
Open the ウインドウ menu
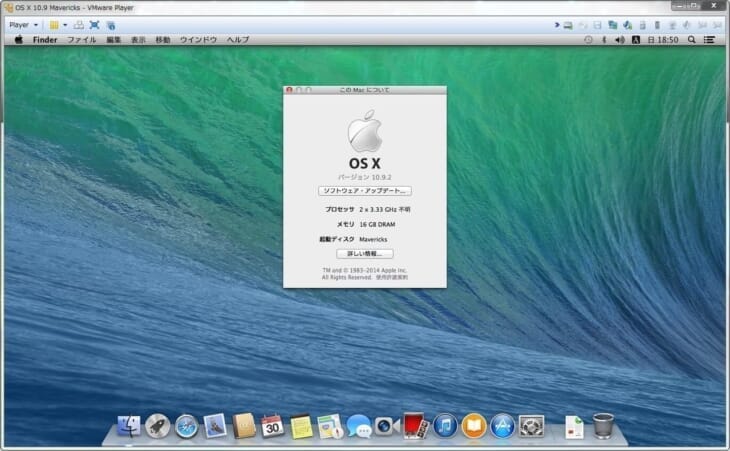tap(198, 40)
